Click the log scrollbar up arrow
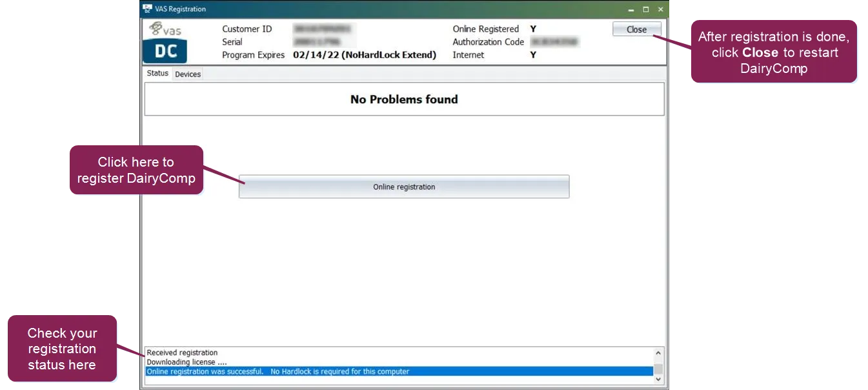The height and width of the screenshot is (390, 868). [658, 353]
